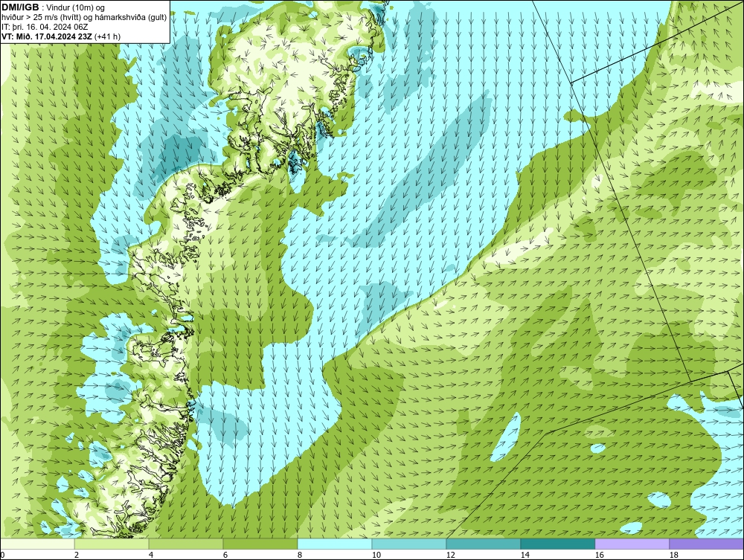
Task: Click the DMI/IGB title text
Action: [20, 7]
